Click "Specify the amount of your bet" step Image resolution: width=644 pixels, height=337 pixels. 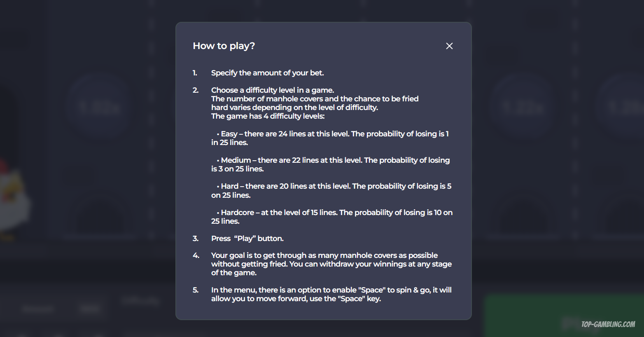[267, 73]
